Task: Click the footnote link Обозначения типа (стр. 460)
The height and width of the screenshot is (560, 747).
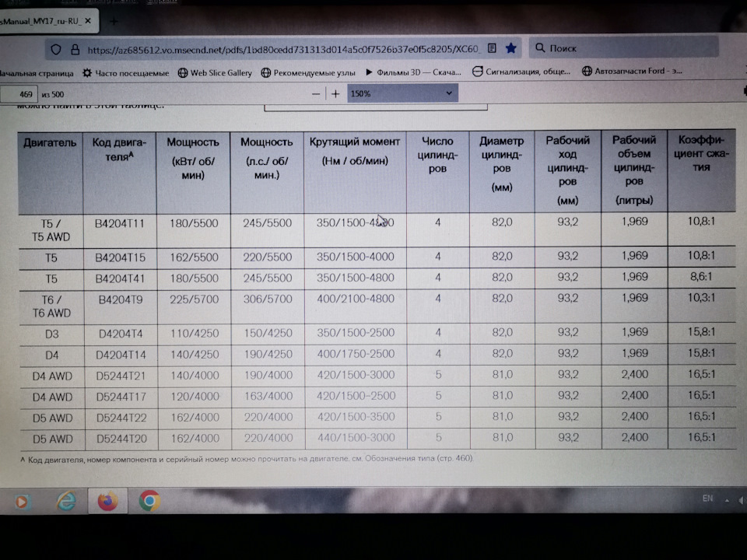Action: pyautogui.click(x=419, y=458)
